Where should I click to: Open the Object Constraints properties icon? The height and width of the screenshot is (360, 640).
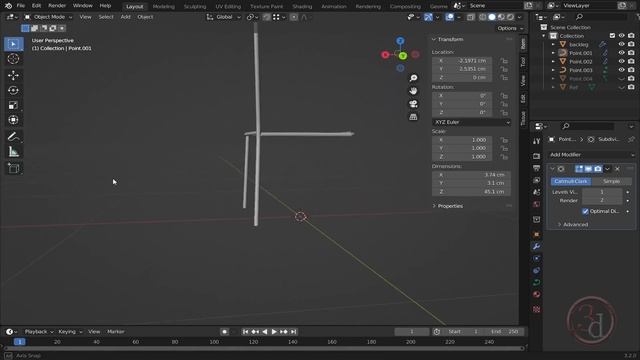536,270
